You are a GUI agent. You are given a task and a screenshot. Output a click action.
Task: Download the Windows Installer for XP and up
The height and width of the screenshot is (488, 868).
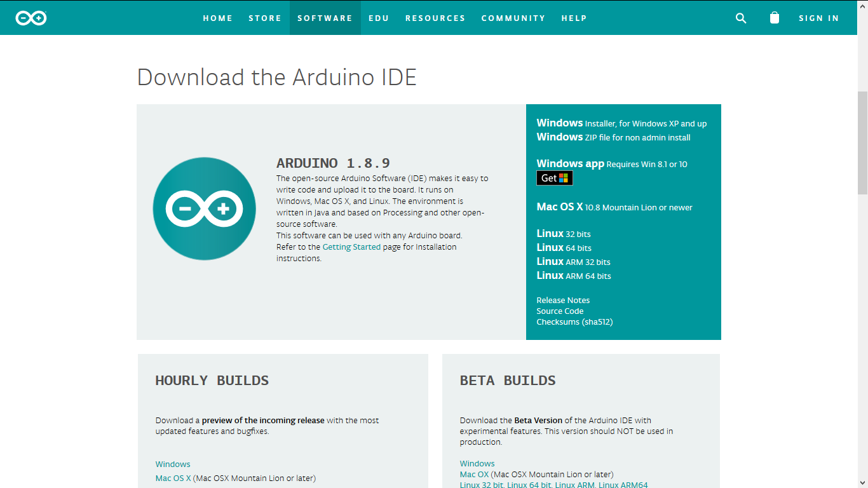(x=621, y=123)
